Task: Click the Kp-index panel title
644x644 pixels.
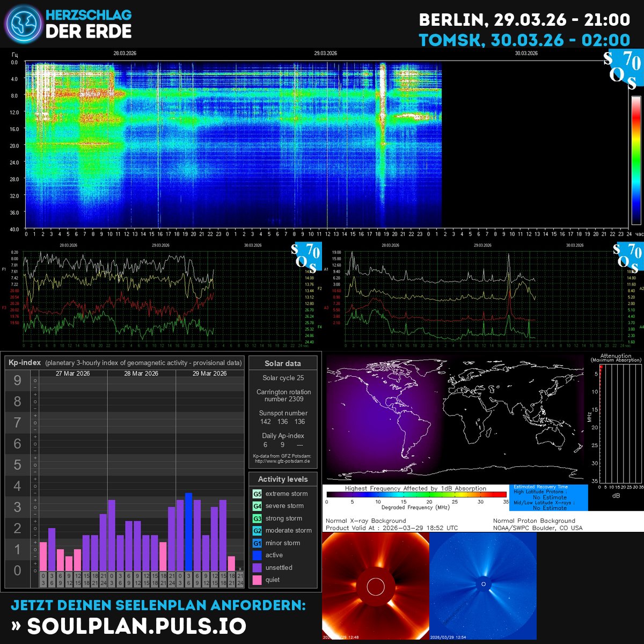Action: click(x=124, y=363)
